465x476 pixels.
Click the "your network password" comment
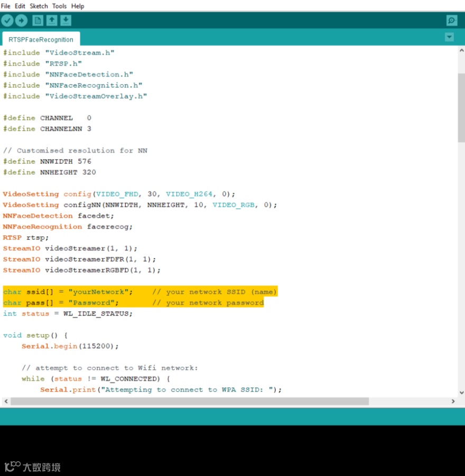click(x=208, y=303)
